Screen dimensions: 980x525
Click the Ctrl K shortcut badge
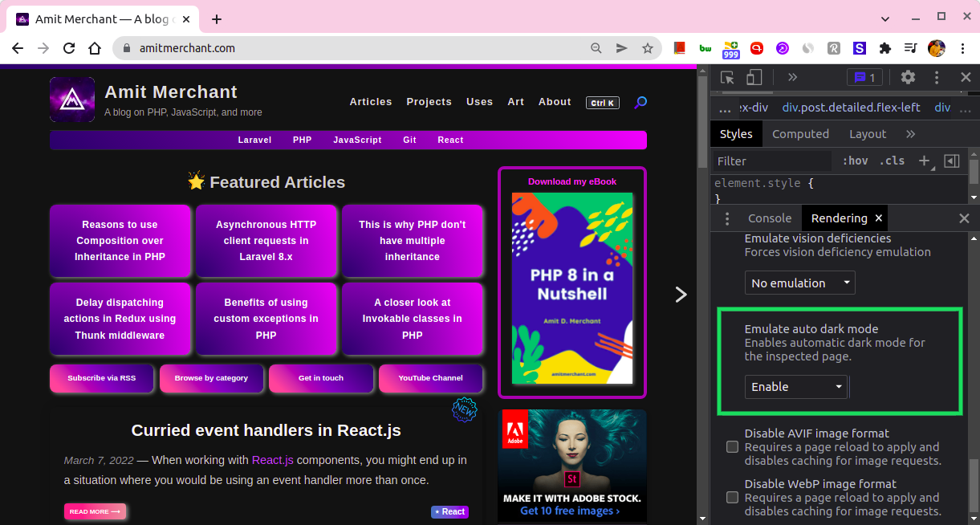point(602,103)
